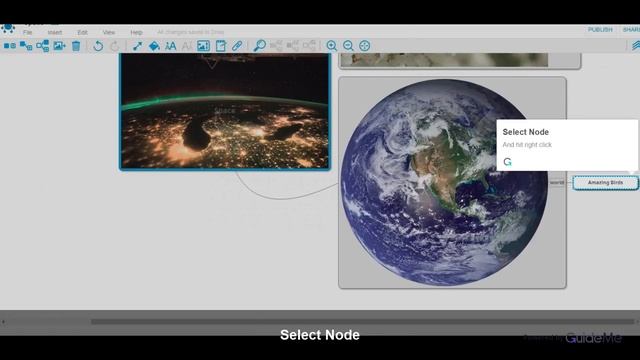Click second greyed-out layout icon
640x360 pixels.
click(x=293, y=46)
